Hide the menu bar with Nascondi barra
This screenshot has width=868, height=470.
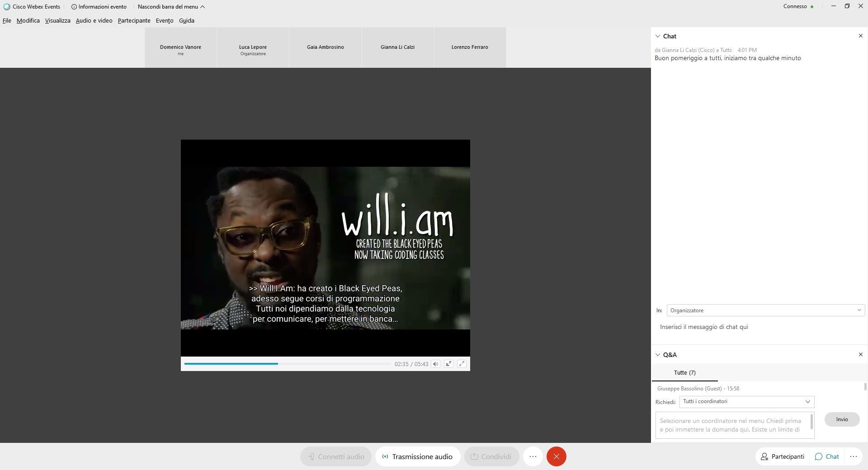coord(171,7)
